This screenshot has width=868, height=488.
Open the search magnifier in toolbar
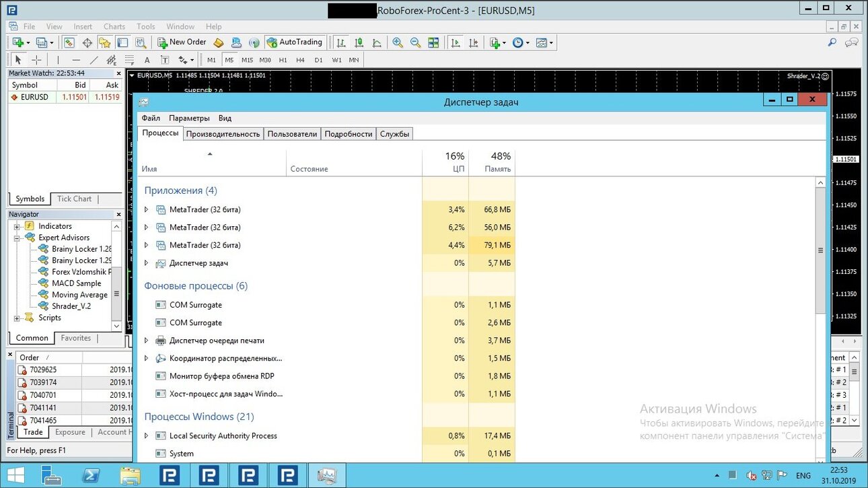click(x=832, y=42)
